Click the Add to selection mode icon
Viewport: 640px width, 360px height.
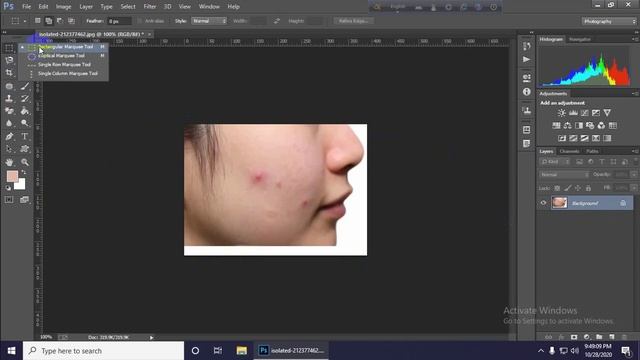pyautogui.click(x=49, y=21)
